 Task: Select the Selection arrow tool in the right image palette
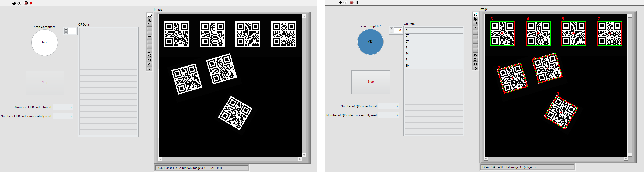click(475, 19)
